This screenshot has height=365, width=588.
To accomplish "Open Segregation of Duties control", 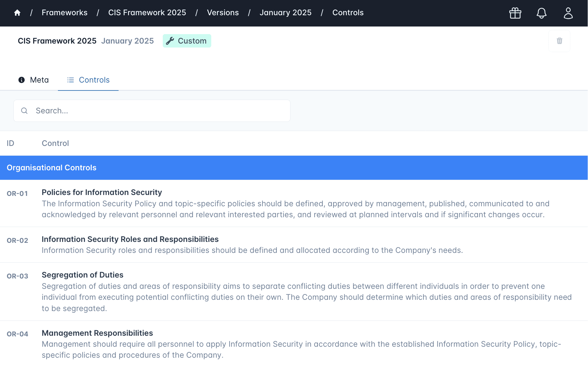I will [x=83, y=275].
